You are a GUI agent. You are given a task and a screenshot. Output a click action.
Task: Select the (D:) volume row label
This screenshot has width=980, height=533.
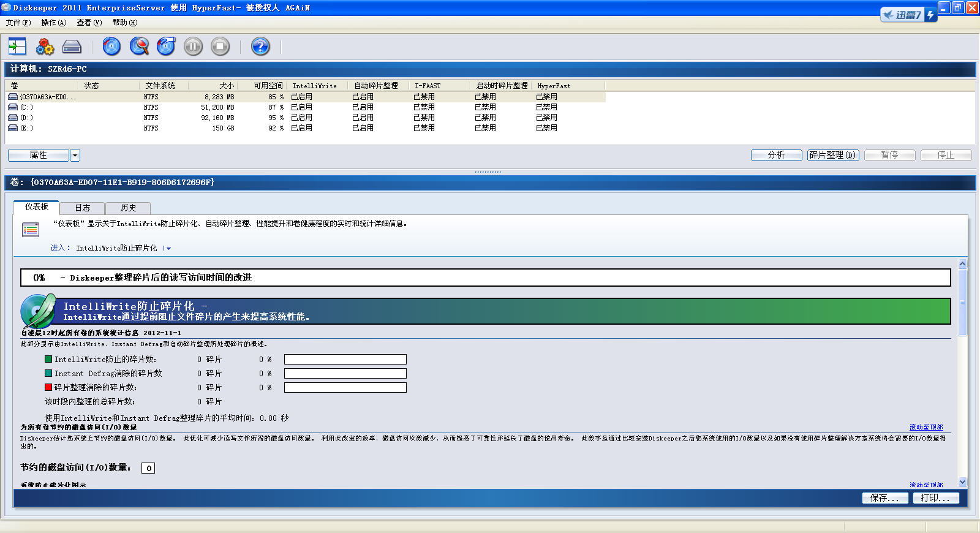click(27, 118)
